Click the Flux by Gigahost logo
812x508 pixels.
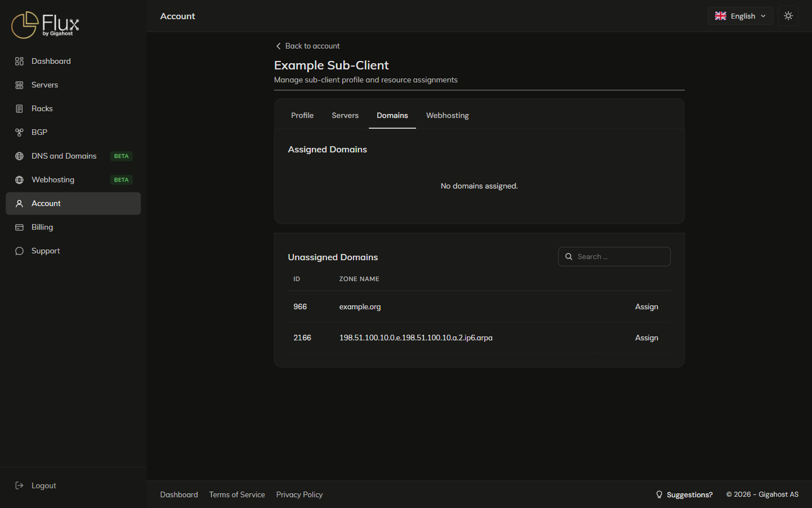click(x=45, y=25)
